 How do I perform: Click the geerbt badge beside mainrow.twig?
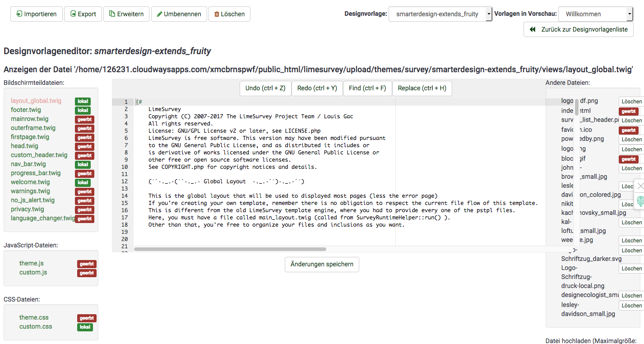[x=85, y=120]
